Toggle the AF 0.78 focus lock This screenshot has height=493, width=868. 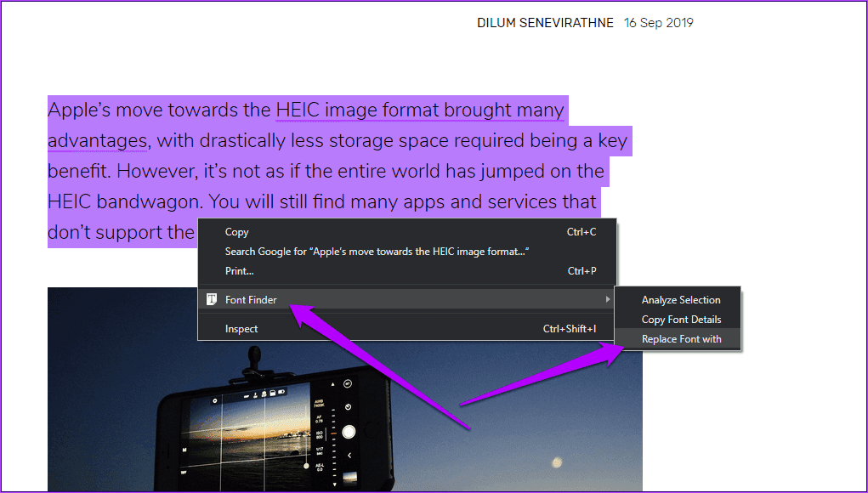(319, 417)
